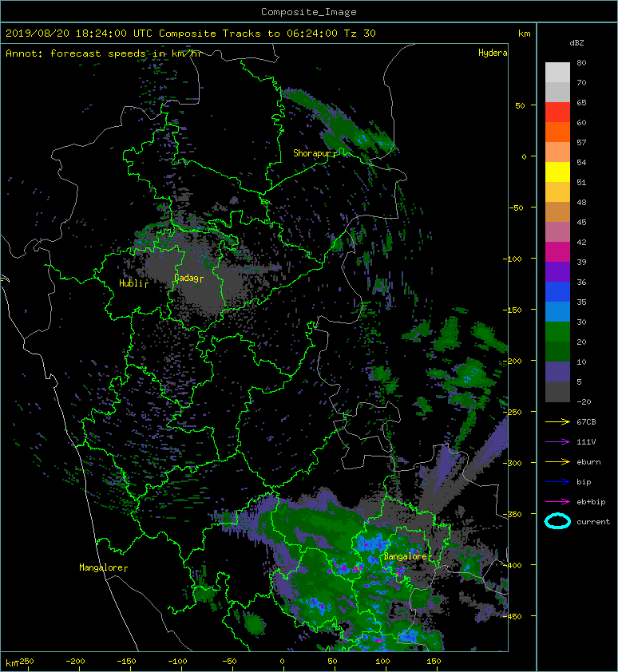618x672 pixels.
Task: Select the brown 48–45 dBZ swatch
Action: coord(557,212)
